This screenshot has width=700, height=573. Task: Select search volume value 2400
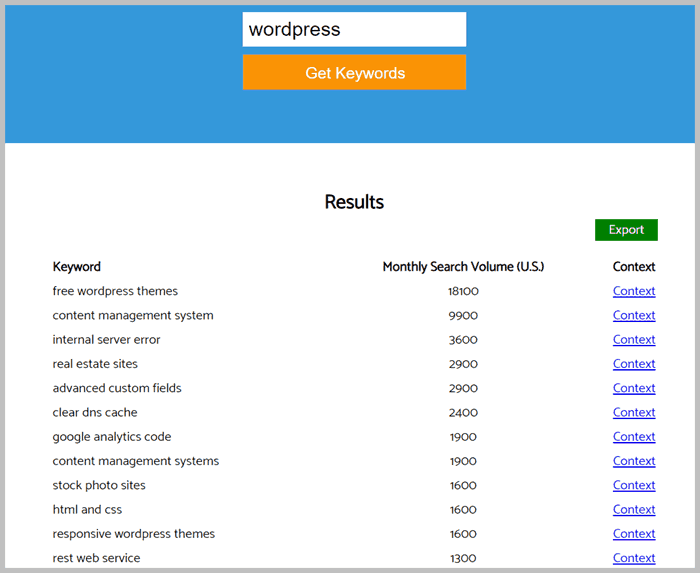463,413
